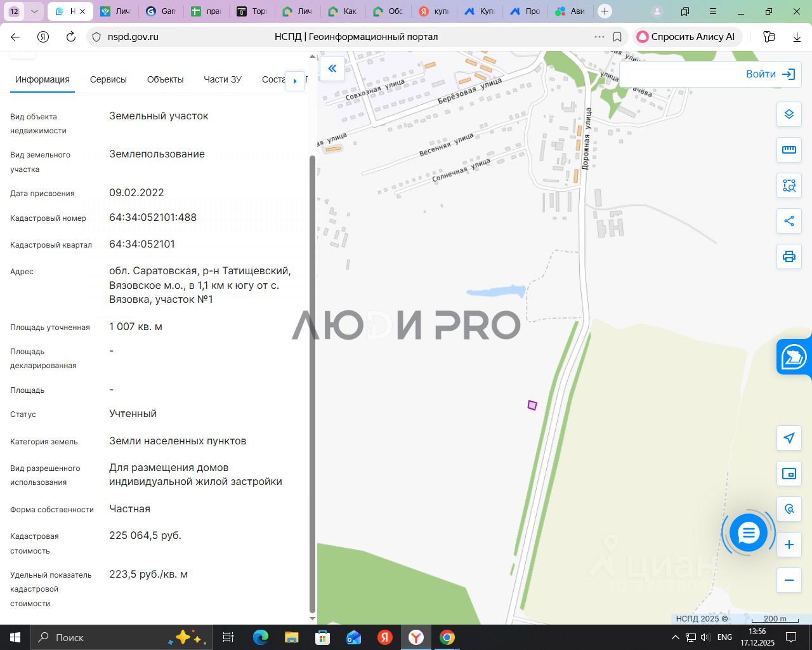
Task: Print the map using printer icon
Action: tap(789, 256)
